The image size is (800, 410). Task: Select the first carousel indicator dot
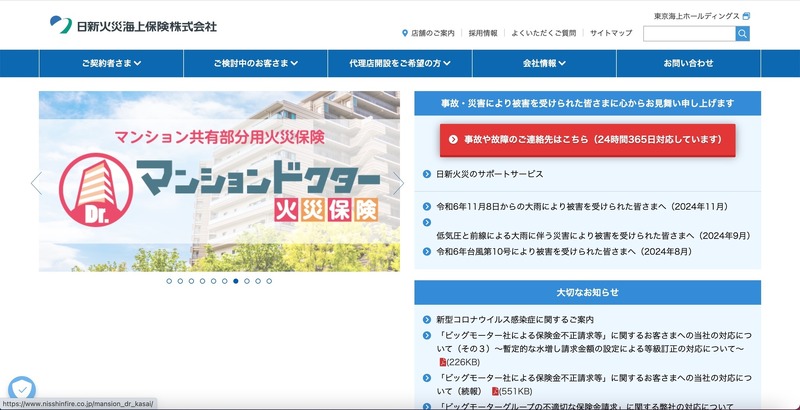point(168,281)
